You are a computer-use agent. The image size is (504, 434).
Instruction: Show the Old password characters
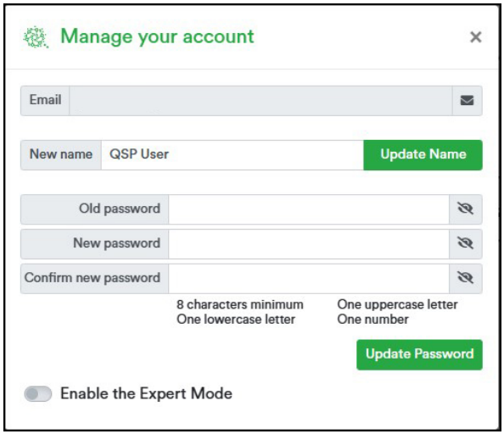pyautogui.click(x=465, y=209)
